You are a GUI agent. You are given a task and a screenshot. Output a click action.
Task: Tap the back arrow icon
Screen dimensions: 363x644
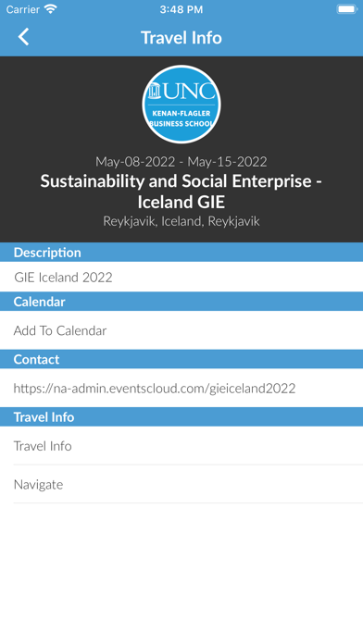click(23, 37)
